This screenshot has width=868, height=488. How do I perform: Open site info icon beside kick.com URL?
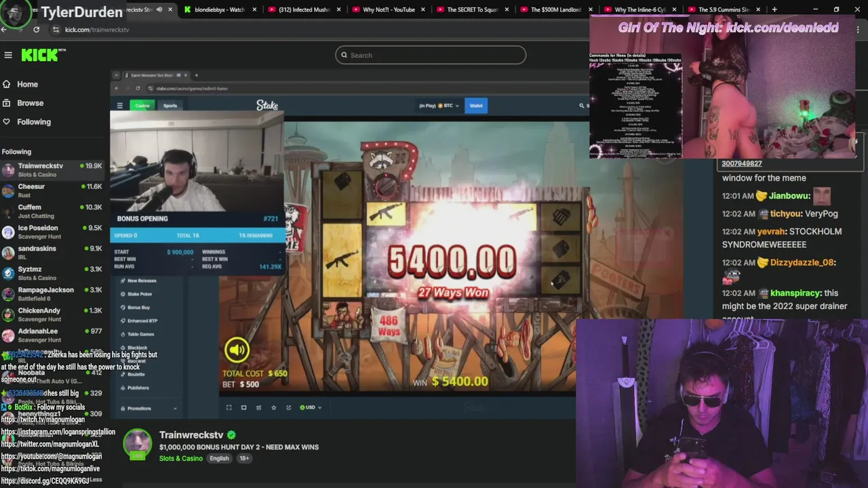[56, 30]
